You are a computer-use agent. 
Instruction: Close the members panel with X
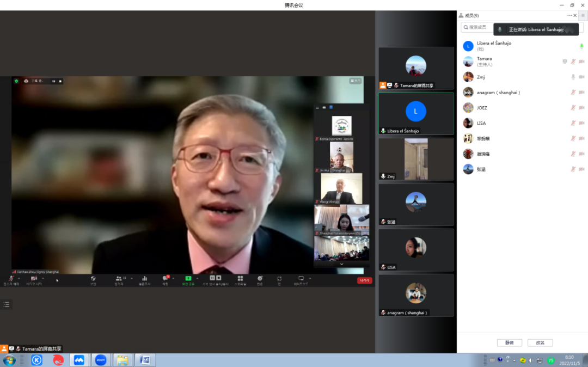575,15
